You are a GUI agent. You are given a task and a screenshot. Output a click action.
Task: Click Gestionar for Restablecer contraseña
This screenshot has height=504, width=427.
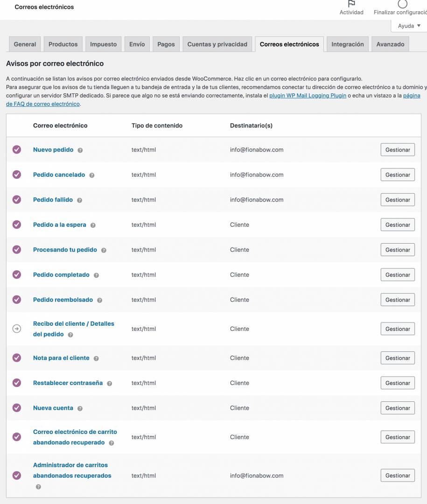[x=398, y=383]
